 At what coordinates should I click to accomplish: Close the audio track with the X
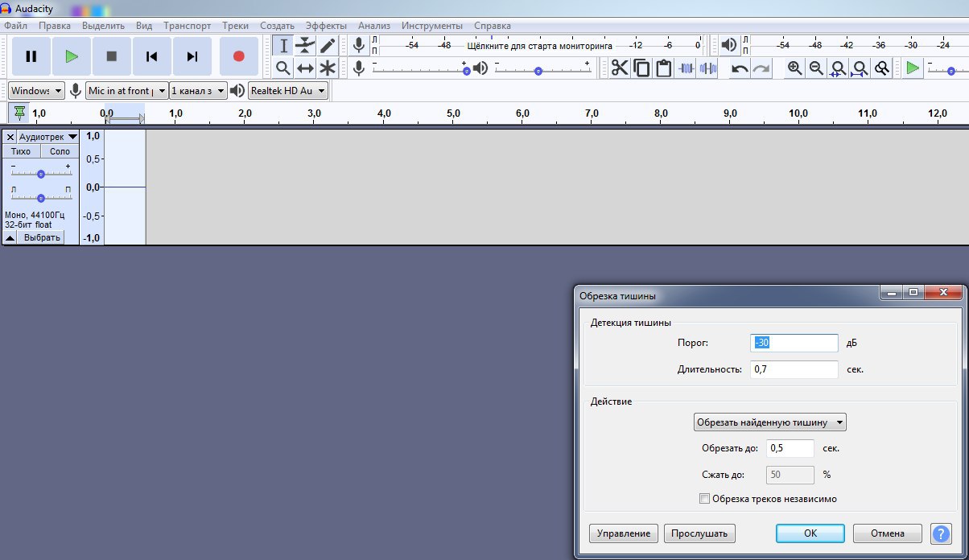(10, 137)
